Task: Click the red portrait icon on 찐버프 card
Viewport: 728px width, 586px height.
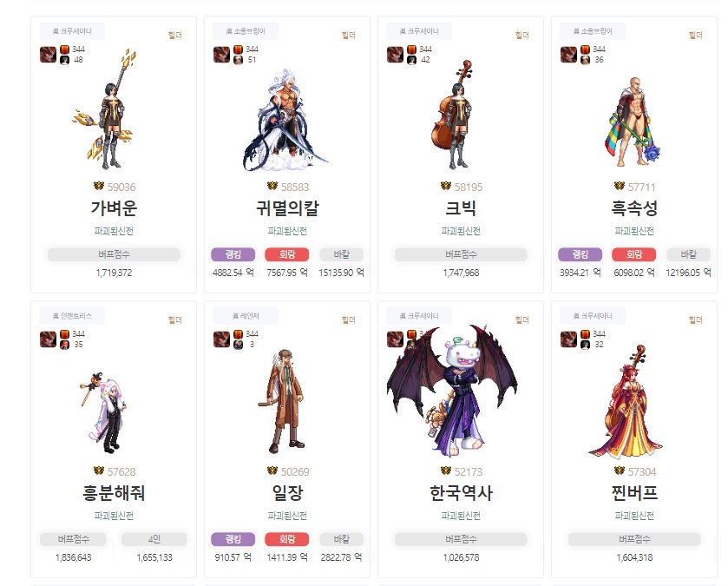Action: [568, 339]
